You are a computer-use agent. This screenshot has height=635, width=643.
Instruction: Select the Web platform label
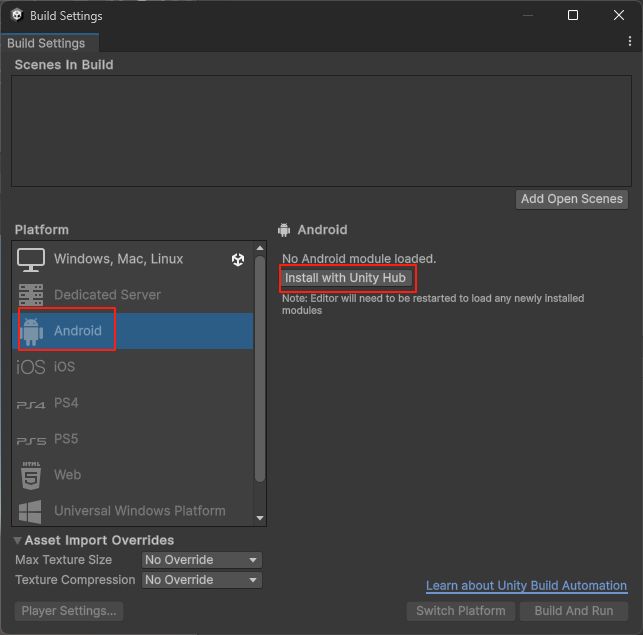68,475
